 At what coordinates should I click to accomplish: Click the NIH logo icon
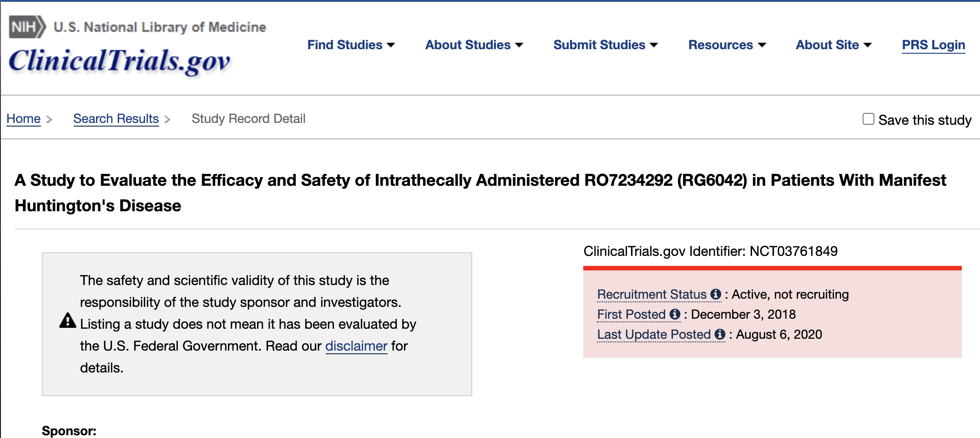pyautogui.click(x=27, y=27)
